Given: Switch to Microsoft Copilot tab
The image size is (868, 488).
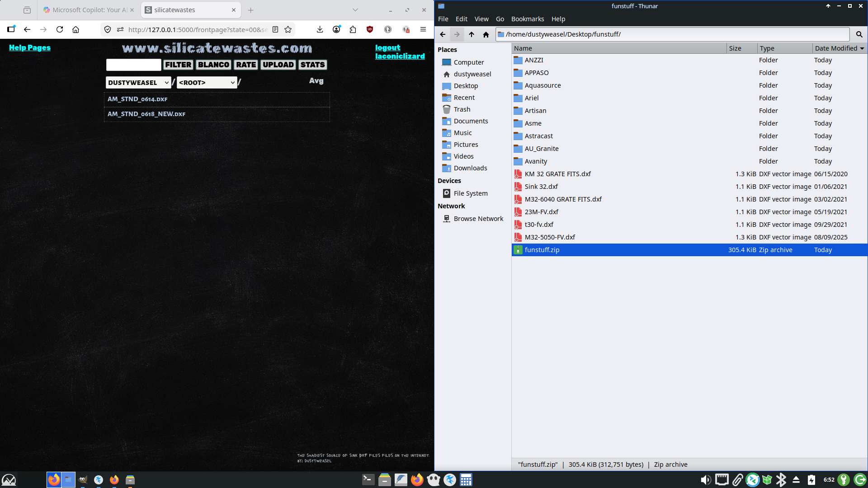Looking at the screenshot, I should pos(89,10).
